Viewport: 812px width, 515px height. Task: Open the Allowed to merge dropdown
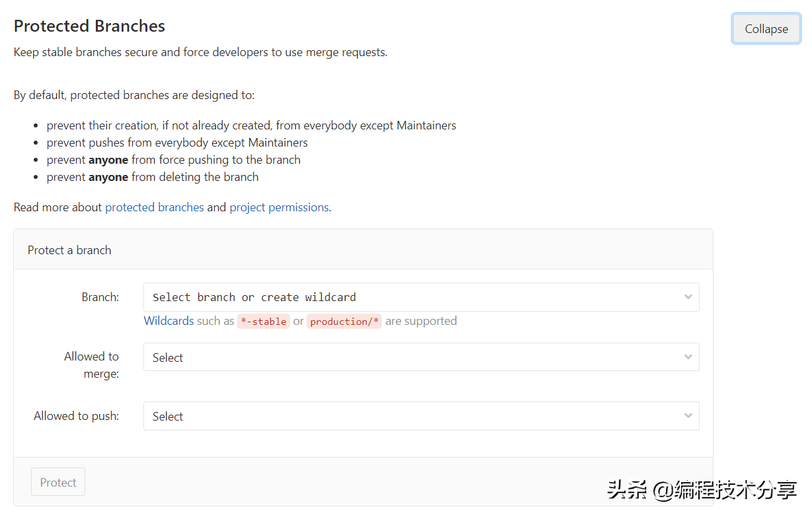(421, 357)
